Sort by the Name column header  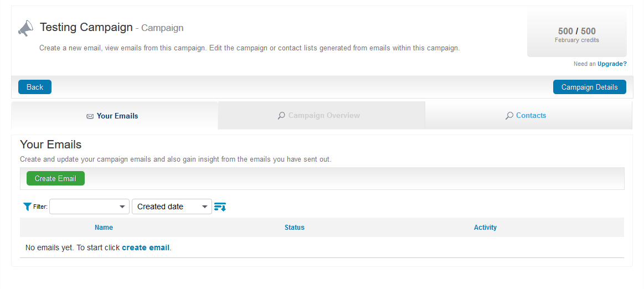104,228
